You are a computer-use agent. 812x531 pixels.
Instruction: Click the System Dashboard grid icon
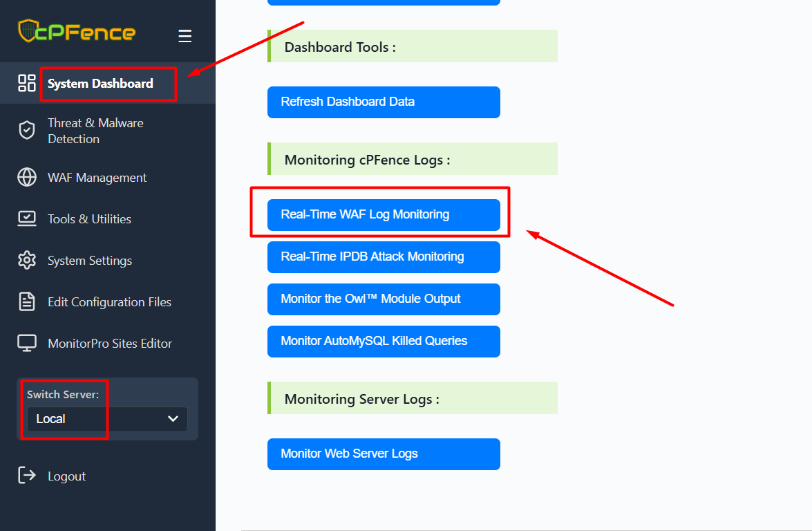click(x=27, y=84)
